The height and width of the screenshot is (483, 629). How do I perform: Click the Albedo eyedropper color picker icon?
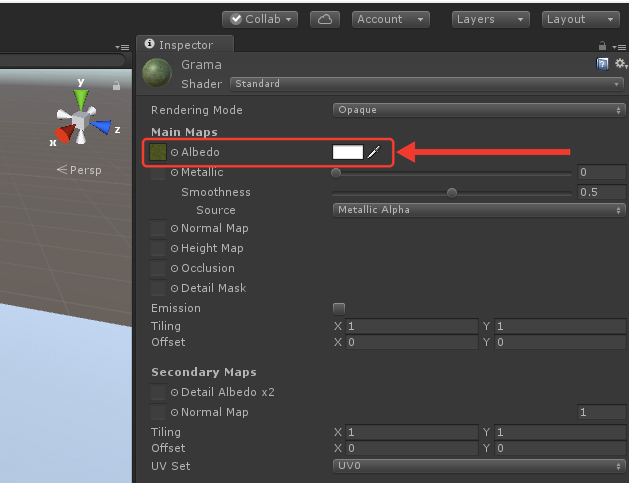pyautogui.click(x=373, y=152)
